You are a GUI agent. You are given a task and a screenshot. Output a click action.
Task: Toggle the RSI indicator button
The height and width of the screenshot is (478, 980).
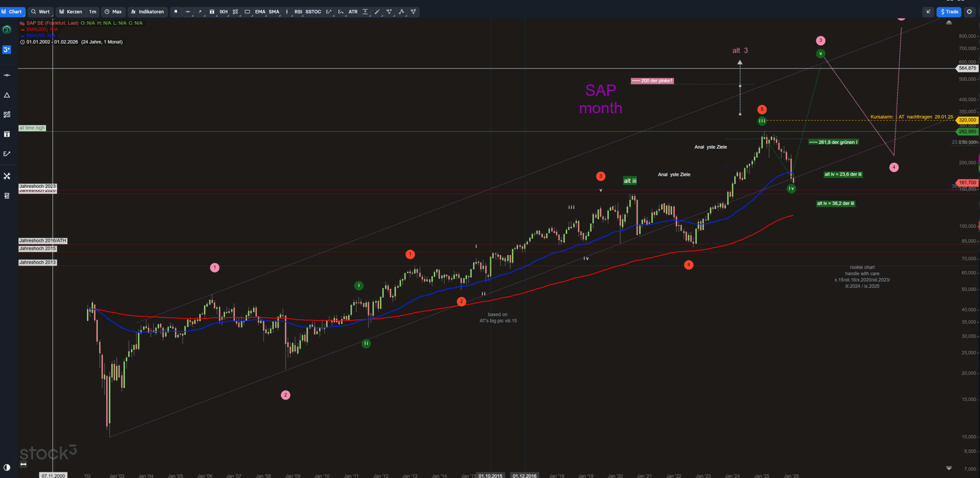coord(298,12)
